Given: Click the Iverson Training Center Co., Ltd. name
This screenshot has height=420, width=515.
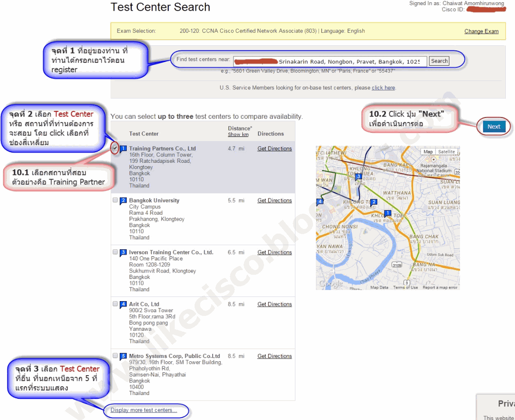Looking at the screenshot, I should pyautogui.click(x=171, y=253).
